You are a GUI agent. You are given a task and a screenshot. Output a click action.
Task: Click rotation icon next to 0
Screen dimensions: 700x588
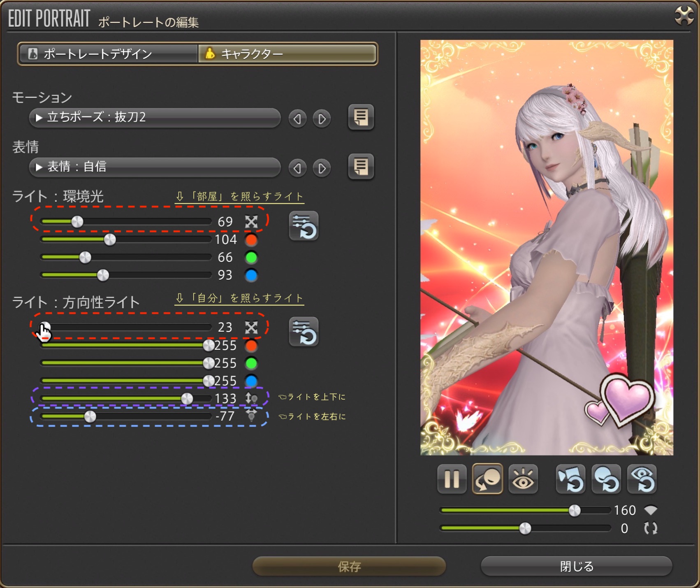click(651, 528)
